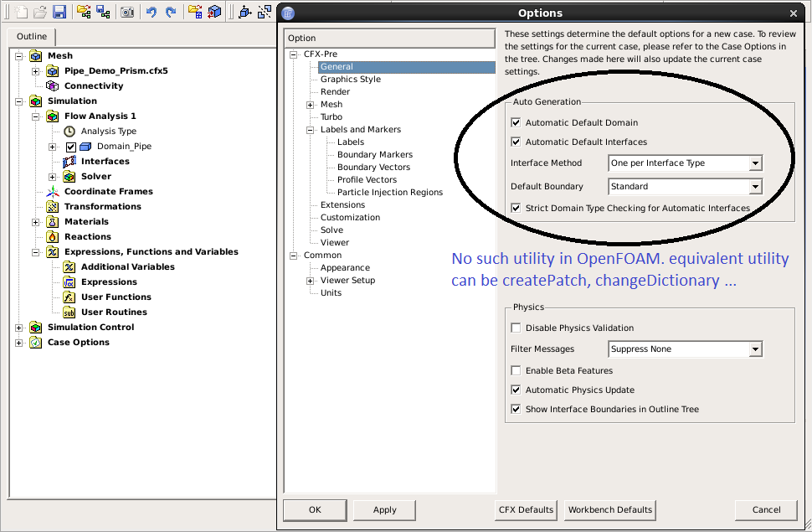Click the Cancel button
812x532 pixels.
[766, 510]
